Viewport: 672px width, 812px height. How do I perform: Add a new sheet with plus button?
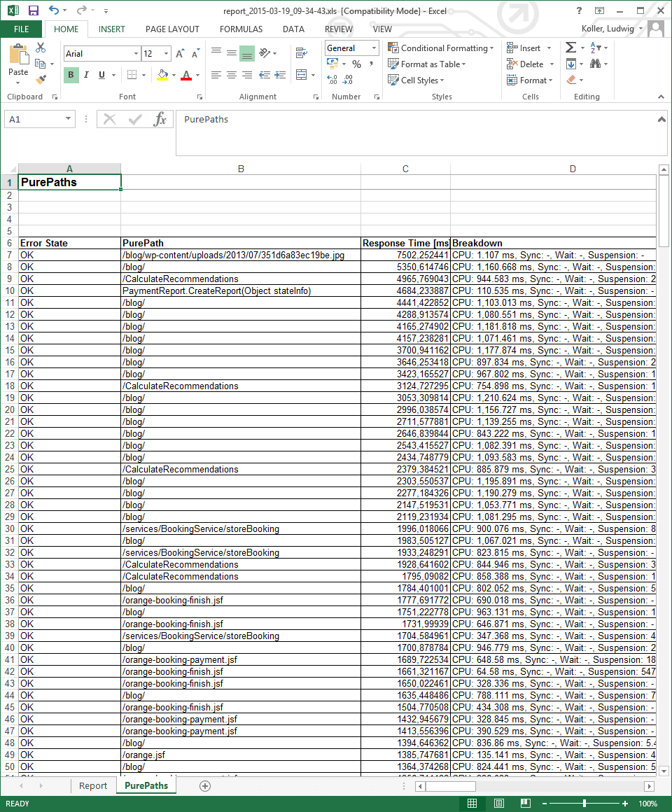[205, 786]
